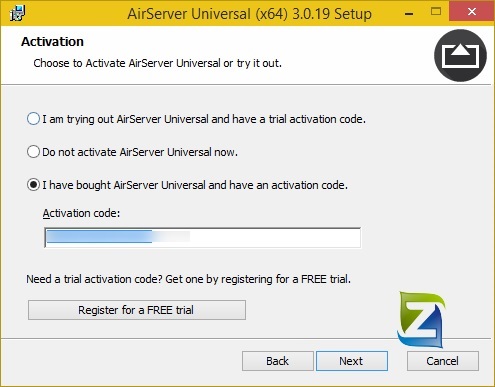Click the installer icon in the title bar
The width and height of the screenshot is (495, 387).
pos(17,13)
